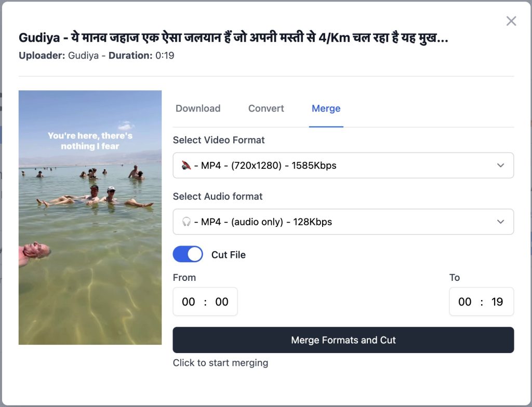The height and width of the screenshot is (407, 532).
Task: Close the dialog with the X icon
Action: (x=511, y=21)
